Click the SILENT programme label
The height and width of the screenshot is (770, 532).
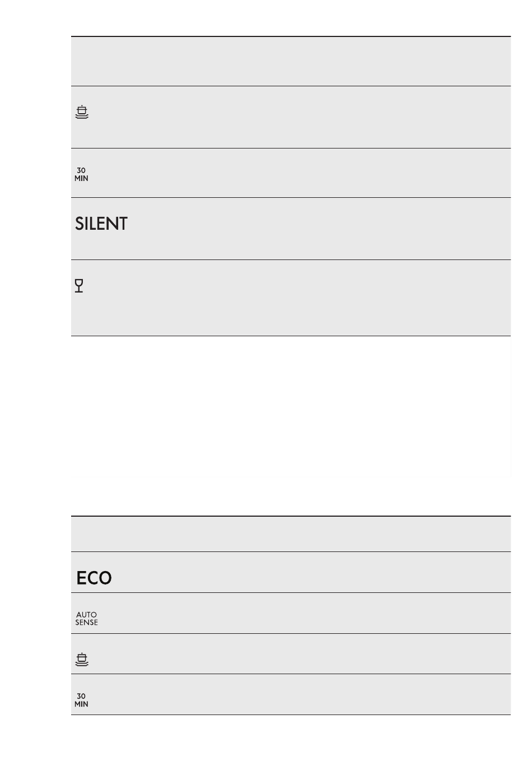[x=101, y=224]
